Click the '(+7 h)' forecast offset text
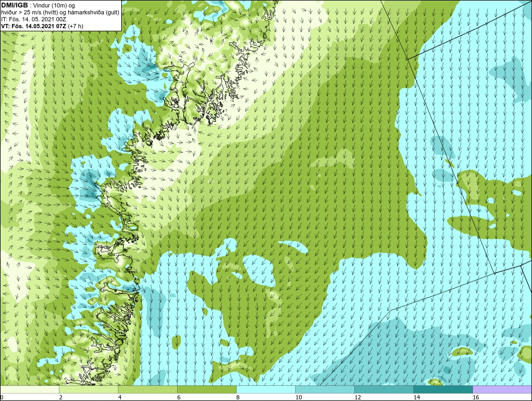The width and height of the screenshot is (532, 401). click(x=76, y=26)
